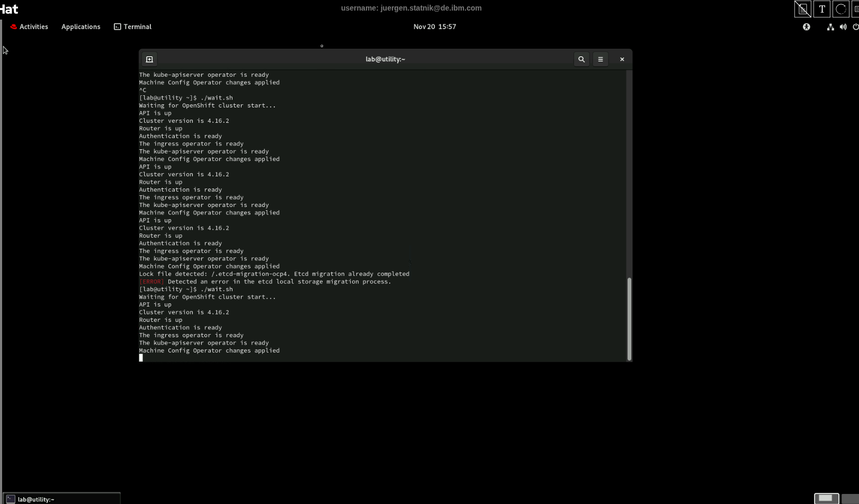This screenshot has width=859, height=504.
Task: Switch to the highlighted first workspace thumbnail
Action: (826, 498)
